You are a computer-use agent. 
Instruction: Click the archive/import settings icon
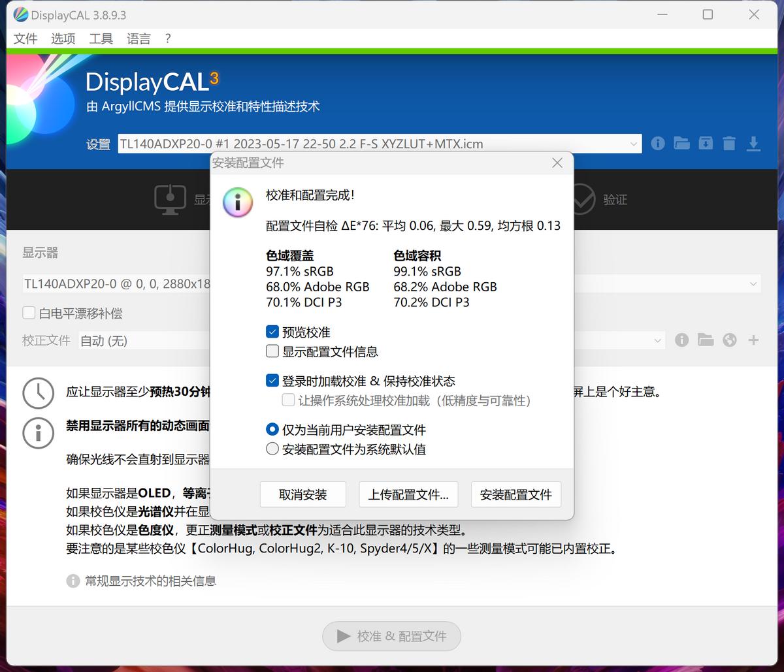pyautogui.click(x=706, y=144)
